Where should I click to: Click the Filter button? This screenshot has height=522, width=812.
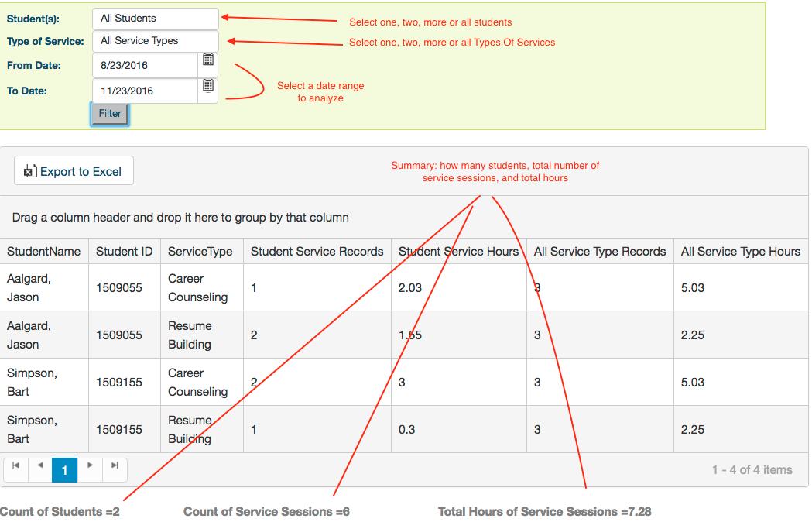coord(110,114)
